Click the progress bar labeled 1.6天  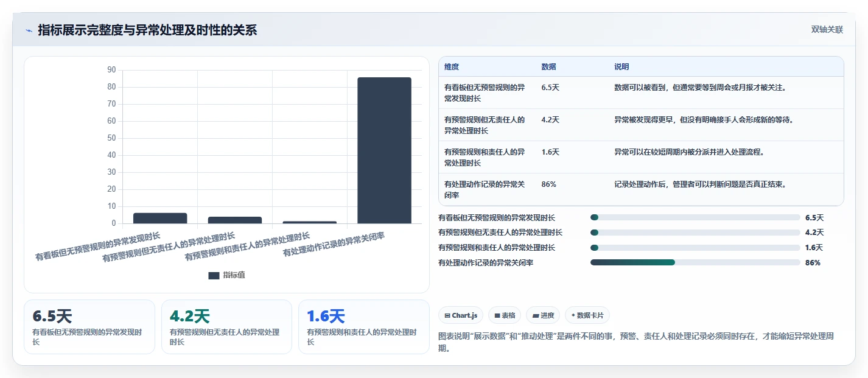coord(695,248)
